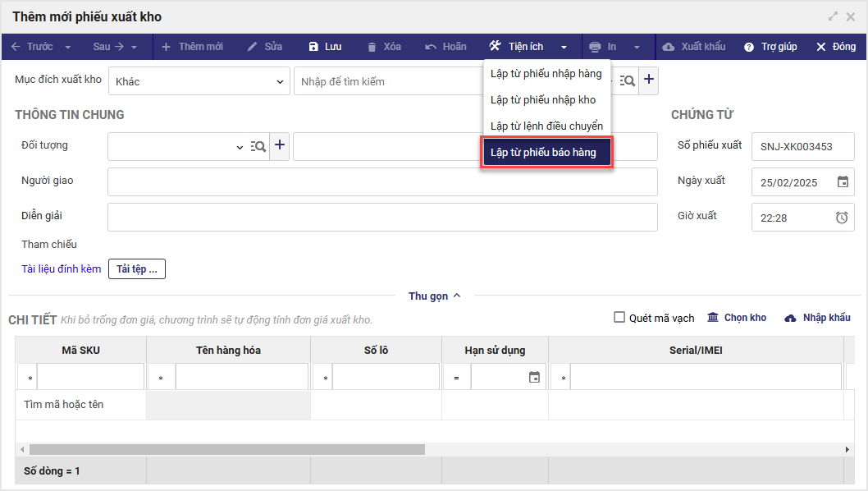Click the scrollbar right arrow
868x491 pixels.
pyautogui.click(x=847, y=449)
